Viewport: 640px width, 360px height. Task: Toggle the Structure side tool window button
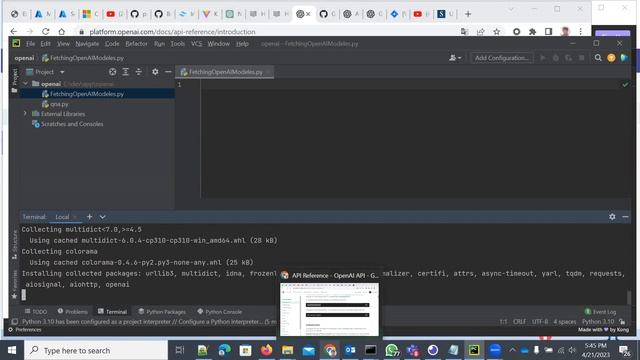[x=15, y=244]
